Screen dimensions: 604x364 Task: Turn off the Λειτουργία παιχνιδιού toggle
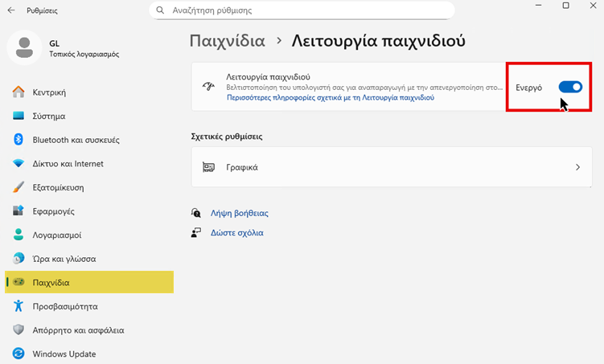point(570,86)
